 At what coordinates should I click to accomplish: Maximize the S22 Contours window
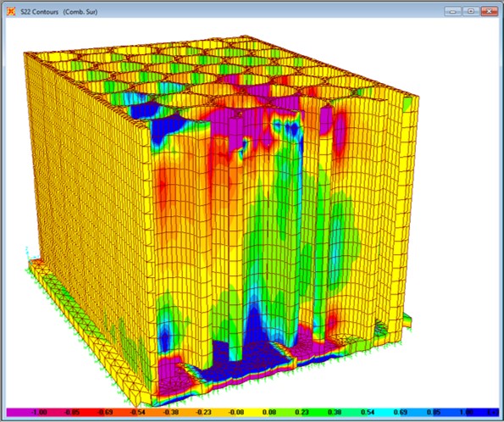click(471, 11)
